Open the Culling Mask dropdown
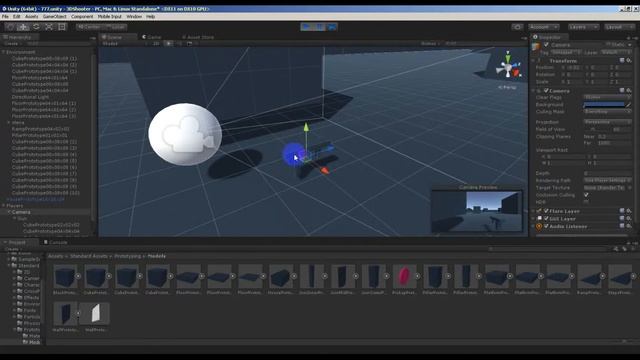This screenshot has width=640, height=360. (x=607, y=111)
